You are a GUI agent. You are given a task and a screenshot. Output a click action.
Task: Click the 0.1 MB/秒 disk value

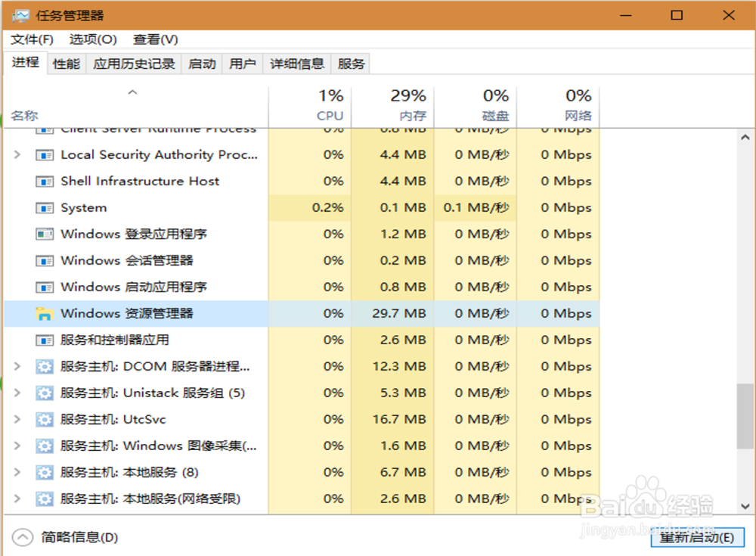tap(476, 208)
